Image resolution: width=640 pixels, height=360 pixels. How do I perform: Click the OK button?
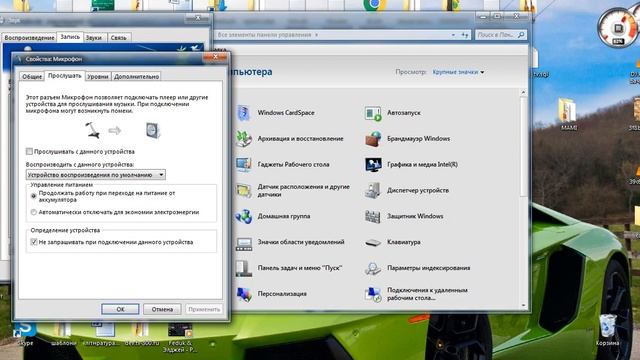coord(120,309)
